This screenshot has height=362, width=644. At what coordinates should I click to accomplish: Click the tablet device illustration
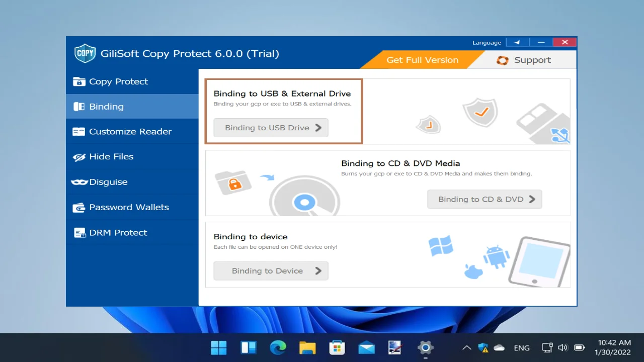[x=539, y=261]
